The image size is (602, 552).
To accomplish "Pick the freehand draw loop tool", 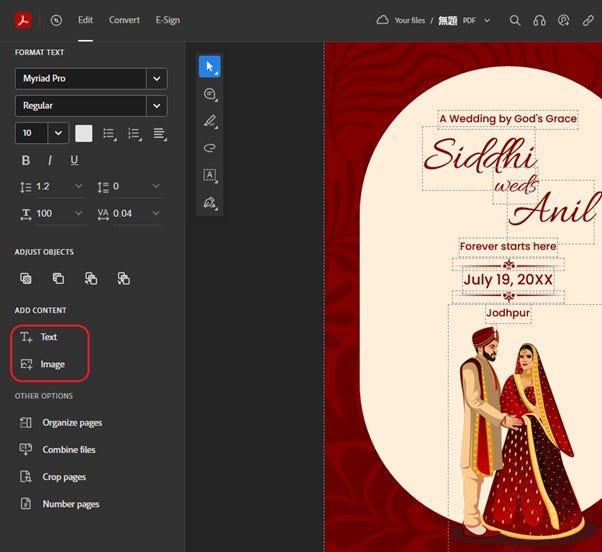I will click(210, 148).
